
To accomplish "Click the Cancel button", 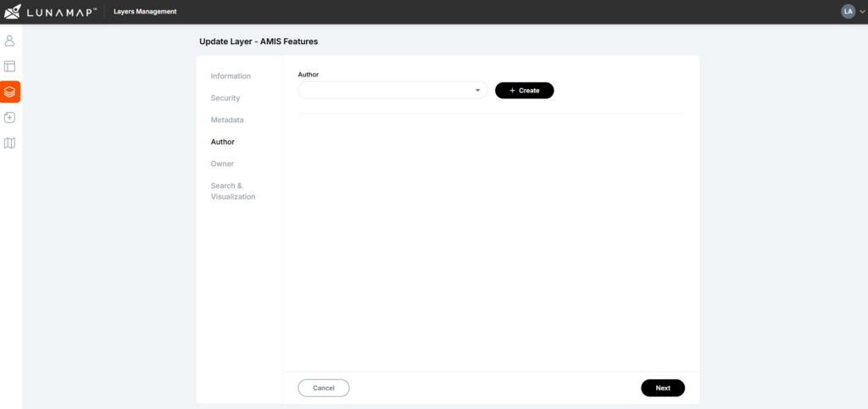I will (324, 388).
